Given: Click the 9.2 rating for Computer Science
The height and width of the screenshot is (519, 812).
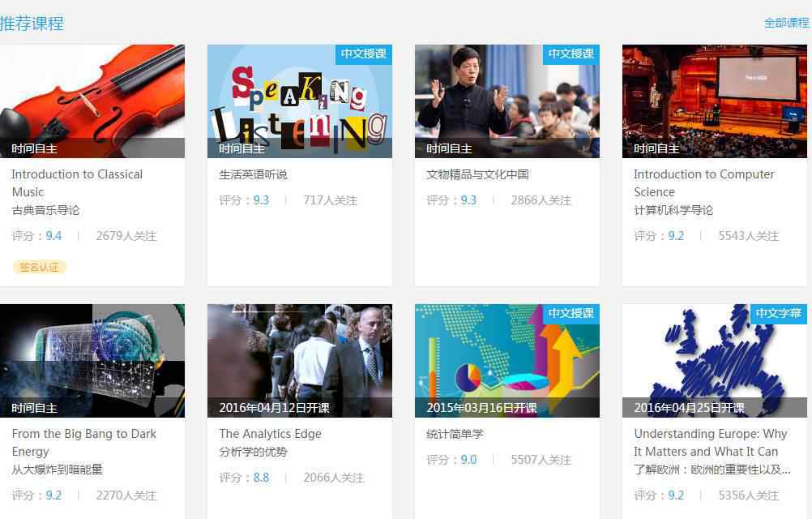Looking at the screenshot, I should pos(676,236).
